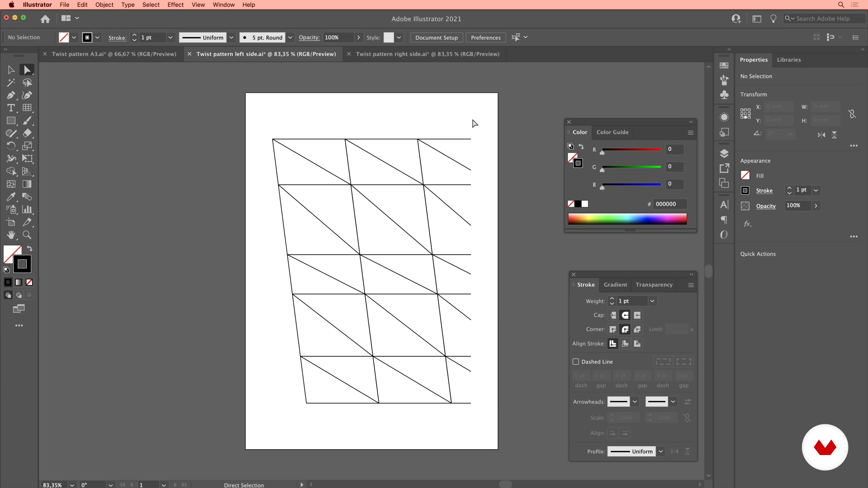Image resolution: width=868 pixels, height=488 pixels.
Task: Open the 5 pt. Round brush dropdown
Action: tap(290, 37)
